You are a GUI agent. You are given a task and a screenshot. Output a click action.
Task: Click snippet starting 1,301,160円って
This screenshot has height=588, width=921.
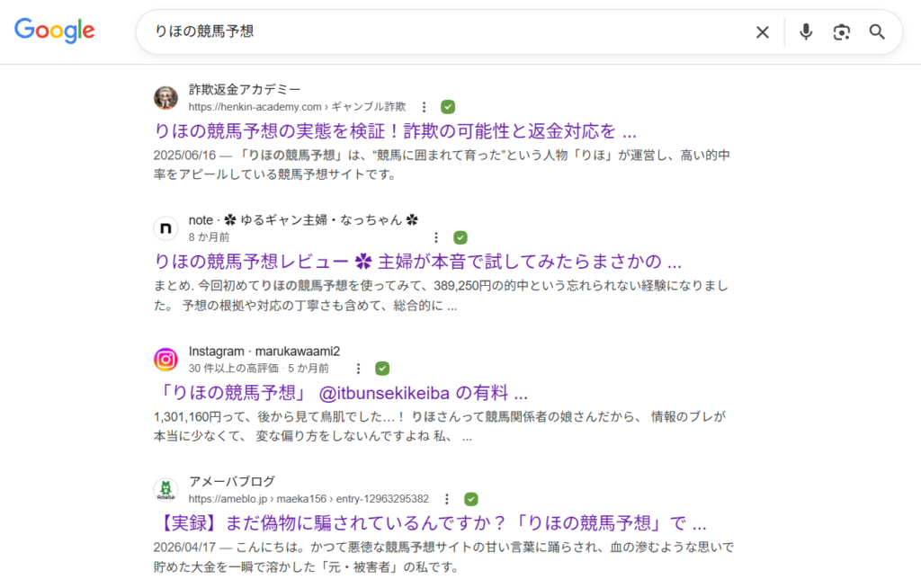440,426
